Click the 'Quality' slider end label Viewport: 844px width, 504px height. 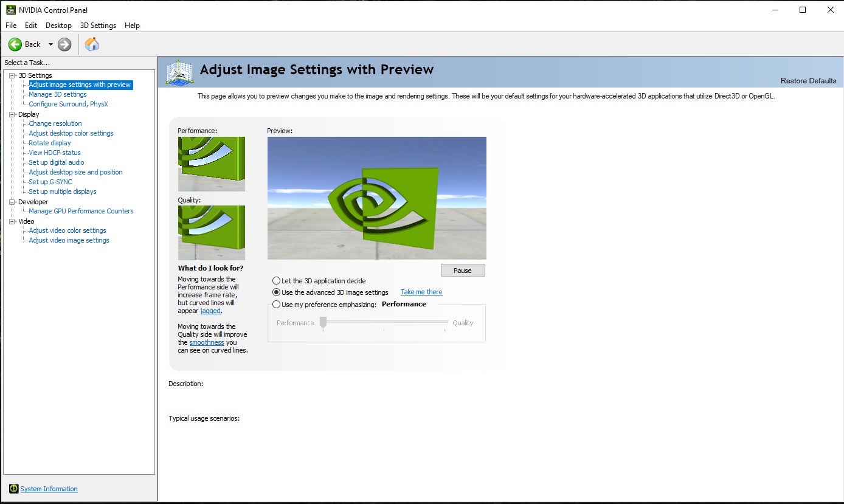463,323
